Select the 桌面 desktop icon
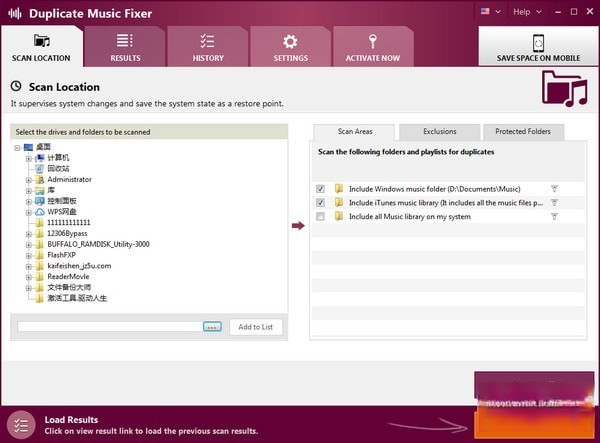Viewport: 600px width, 443px height. (x=28, y=147)
